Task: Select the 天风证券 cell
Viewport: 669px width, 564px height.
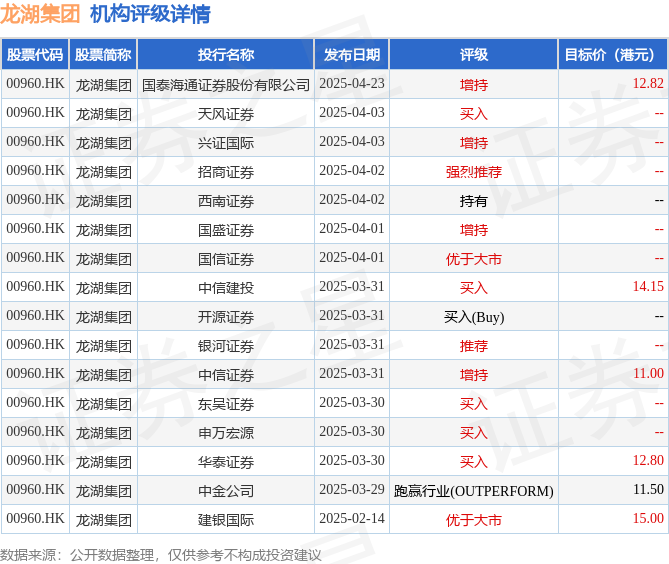Action: (226, 114)
